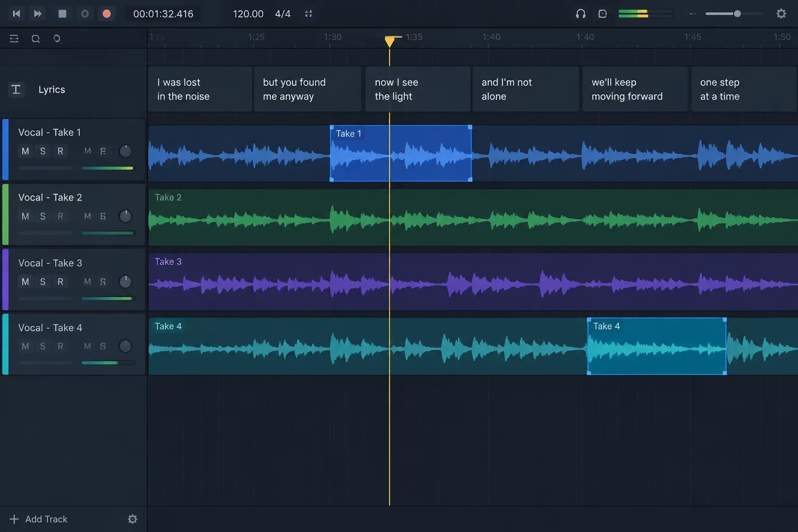Click the skip-to-start transport button
Viewport: 798px width, 532px height.
[x=17, y=14]
